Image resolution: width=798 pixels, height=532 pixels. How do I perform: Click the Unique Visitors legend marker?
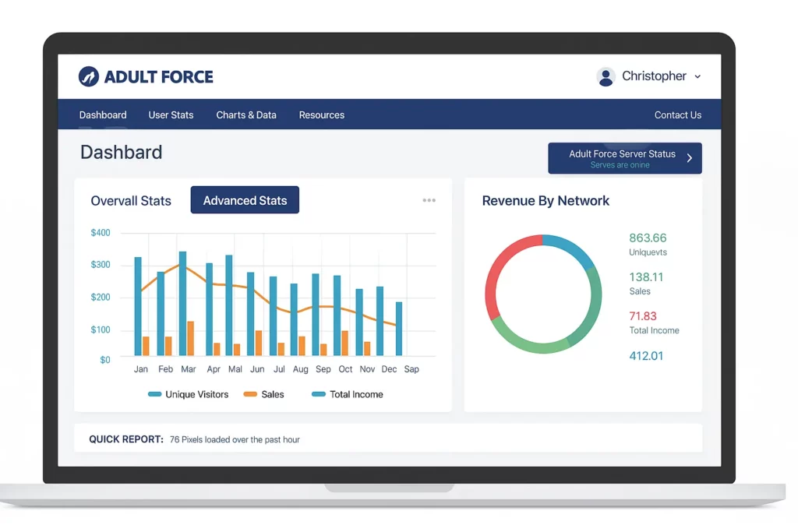click(x=156, y=394)
